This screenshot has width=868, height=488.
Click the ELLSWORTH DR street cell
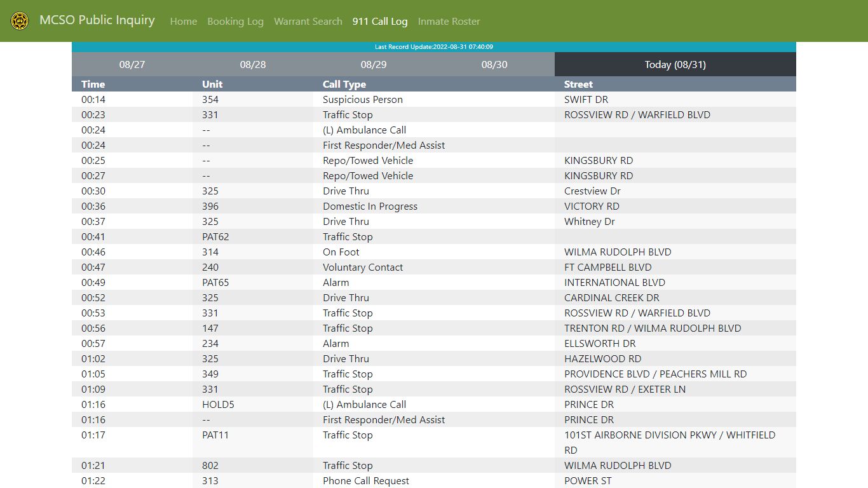point(675,343)
